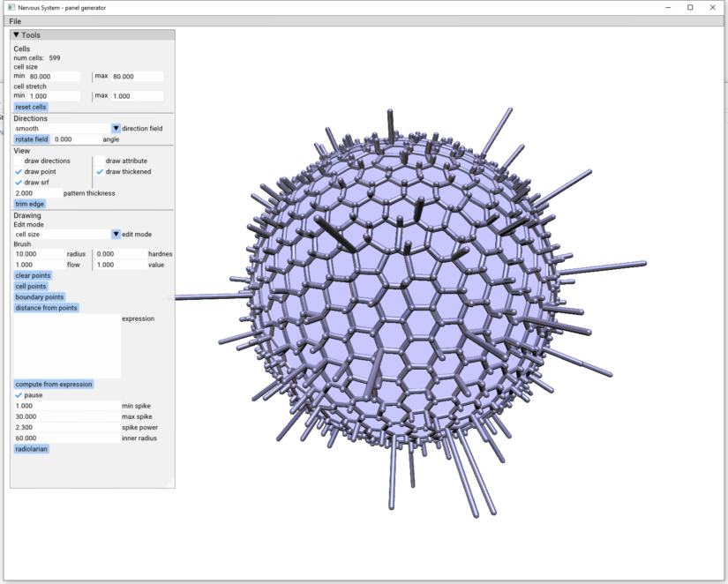Toggle the draw srf checkbox
This screenshot has width=728, height=584.
19,183
